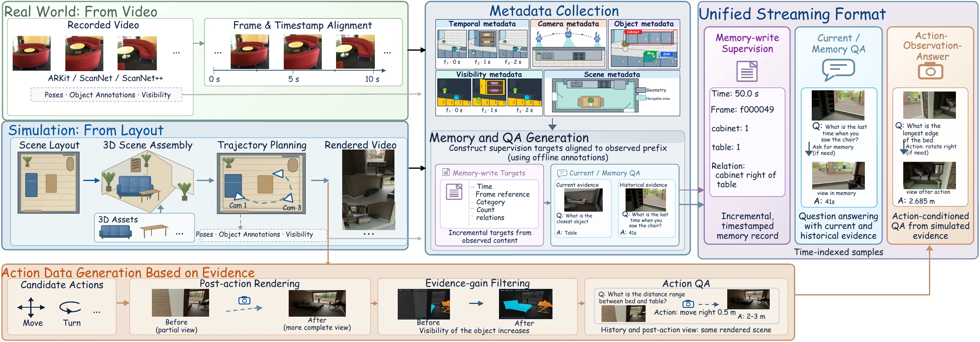Screen dimensions: 980x342
Task: Click the wooden table in 3D Assets
Action: point(154,231)
